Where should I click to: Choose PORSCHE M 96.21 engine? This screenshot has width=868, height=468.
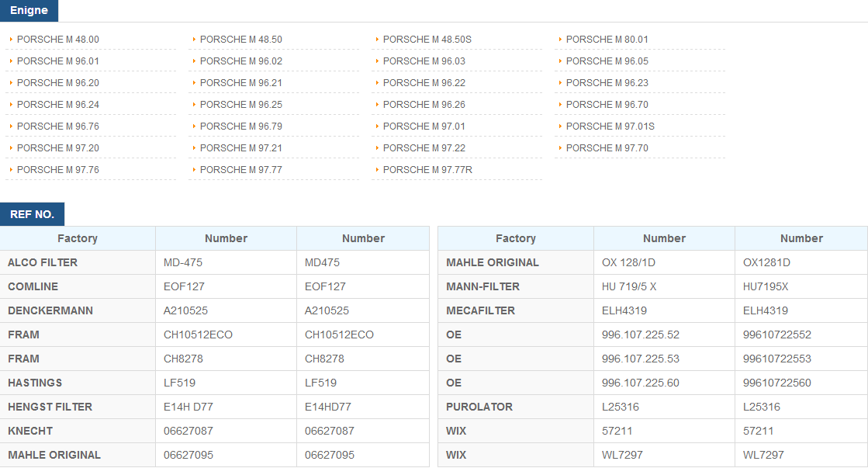click(x=240, y=82)
